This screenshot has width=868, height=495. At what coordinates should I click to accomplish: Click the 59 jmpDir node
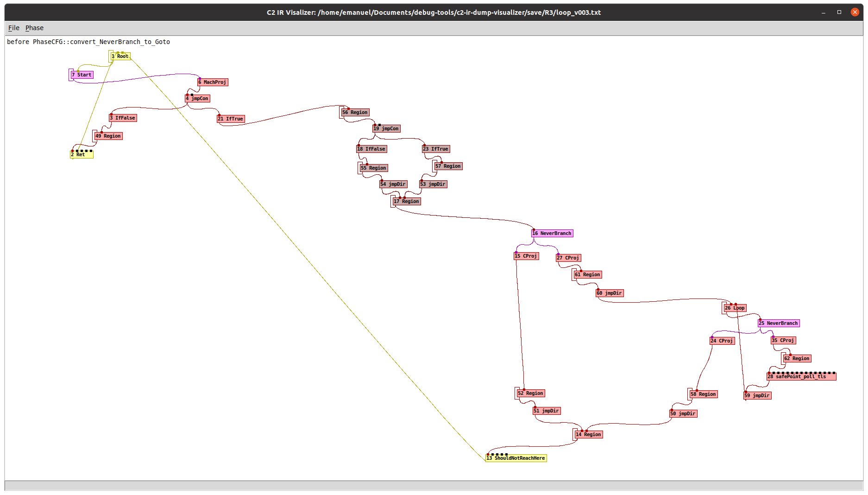pos(757,396)
